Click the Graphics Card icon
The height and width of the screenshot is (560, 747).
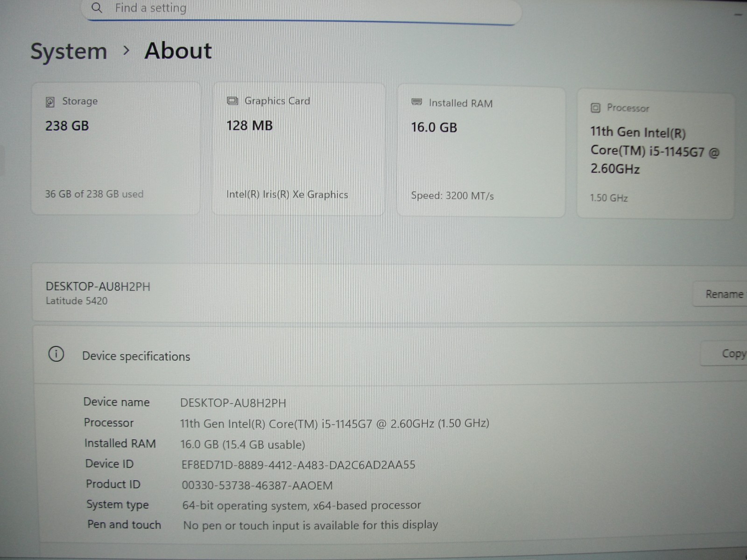(232, 101)
